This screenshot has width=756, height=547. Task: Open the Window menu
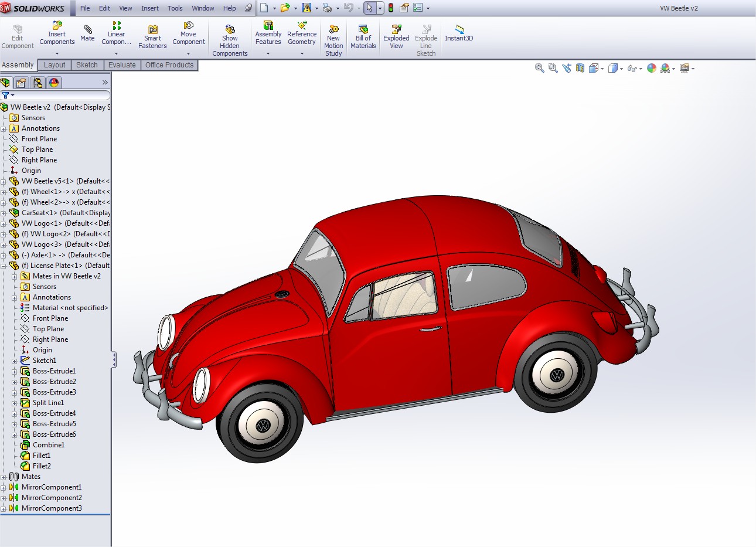tap(203, 8)
